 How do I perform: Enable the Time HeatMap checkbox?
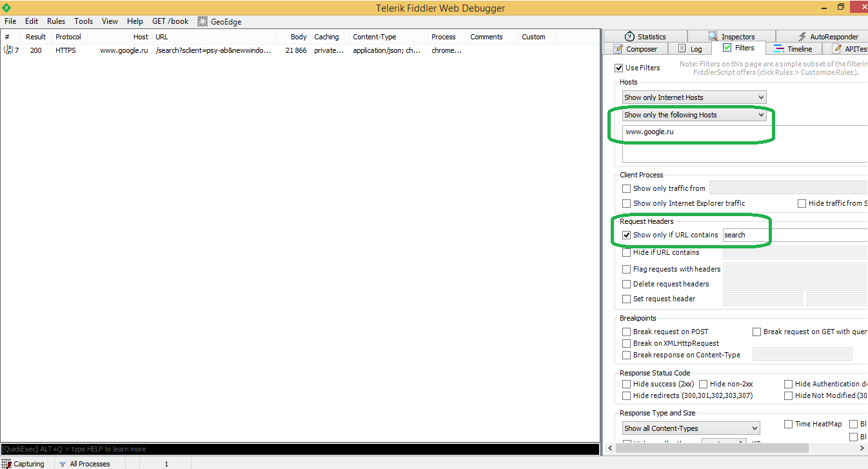pyautogui.click(x=788, y=424)
